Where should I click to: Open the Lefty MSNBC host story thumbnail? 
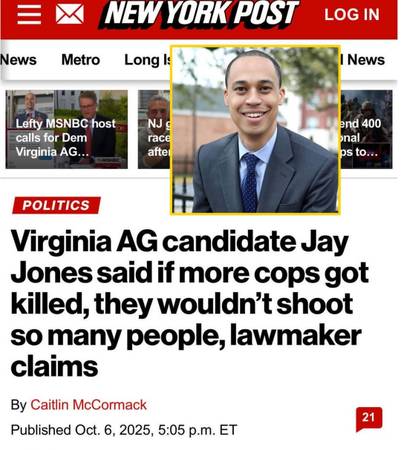[67, 129]
